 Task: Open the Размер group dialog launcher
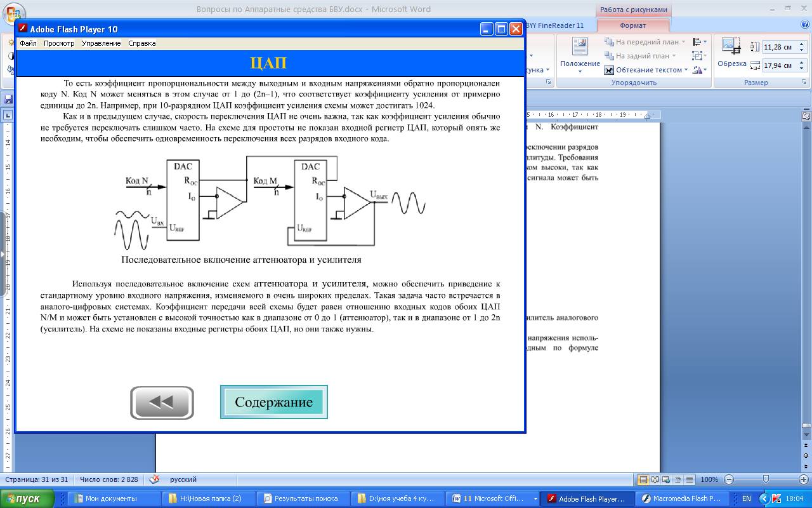(806, 83)
